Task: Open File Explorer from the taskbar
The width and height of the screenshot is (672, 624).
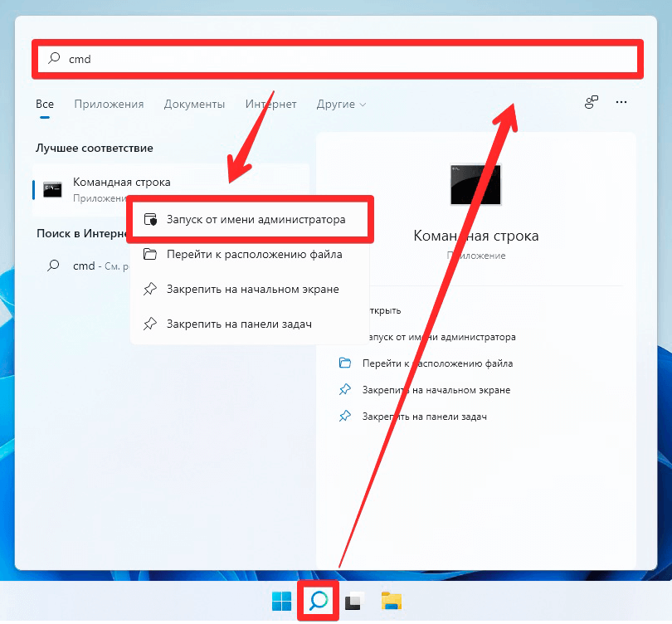Action: [392, 601]
